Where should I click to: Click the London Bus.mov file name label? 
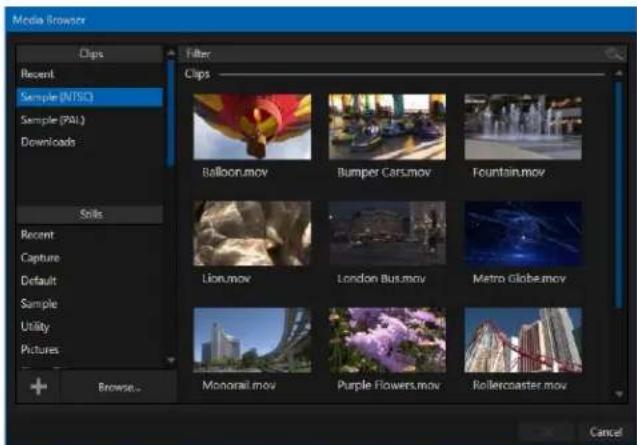[381, 279]
